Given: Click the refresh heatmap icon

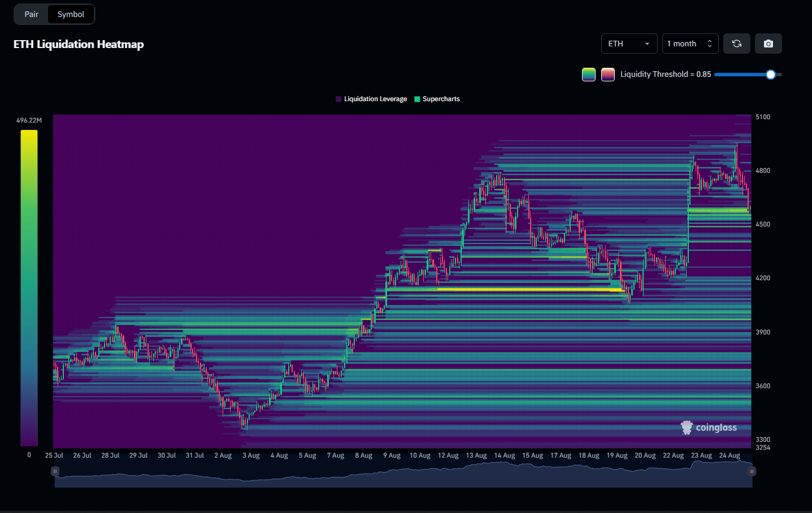Looking at the screenshot, I should pos(736,44).
